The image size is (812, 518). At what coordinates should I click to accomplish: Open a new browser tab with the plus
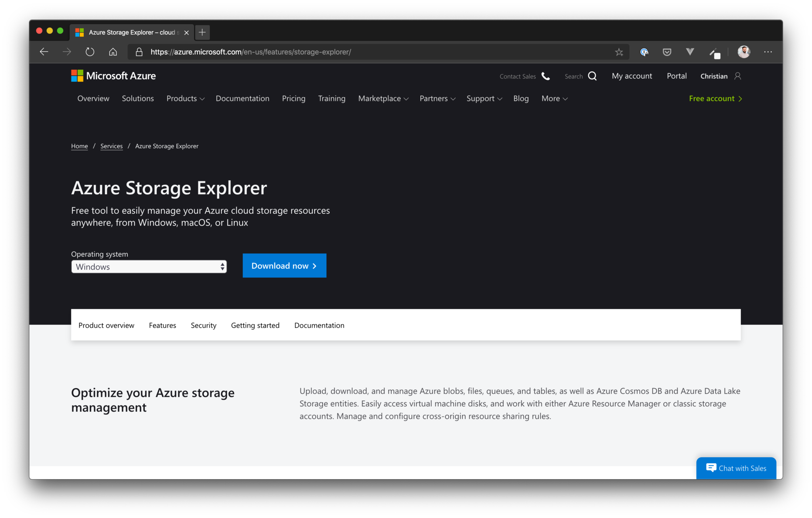coord(202,32)
